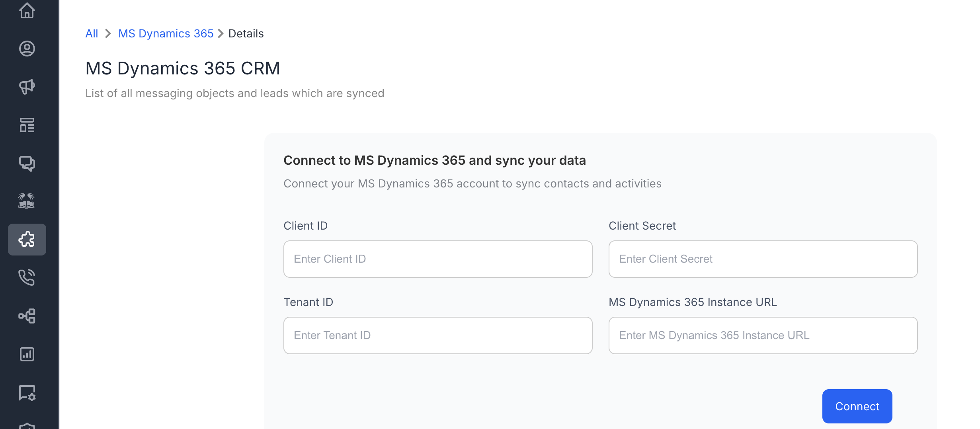Click the Connect button

[857, 406]
